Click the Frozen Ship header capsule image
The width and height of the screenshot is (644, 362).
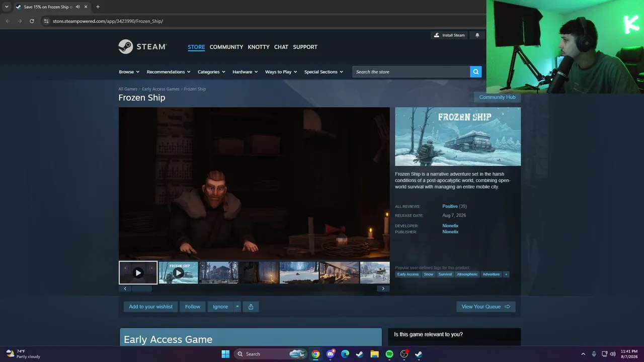pyautogui.click(x=458, y=137)
